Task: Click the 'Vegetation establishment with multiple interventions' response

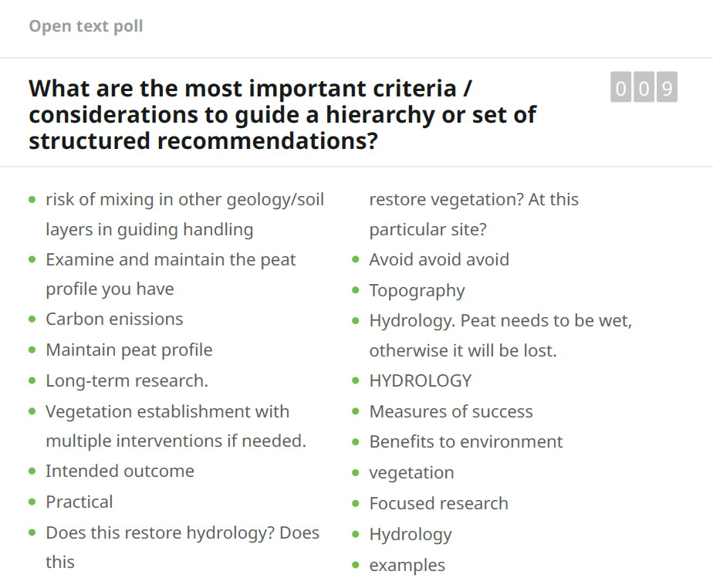Action: 167,411
